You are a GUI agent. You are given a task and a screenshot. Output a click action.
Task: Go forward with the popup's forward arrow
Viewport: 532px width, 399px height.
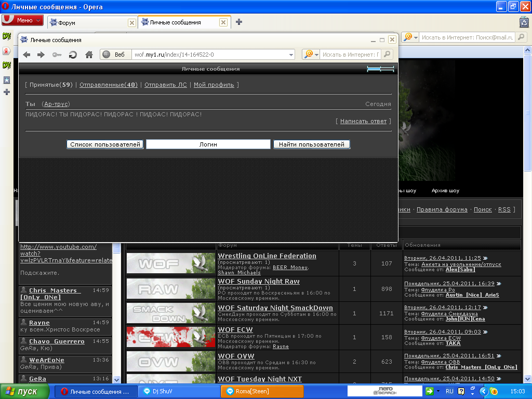point(41,55)
